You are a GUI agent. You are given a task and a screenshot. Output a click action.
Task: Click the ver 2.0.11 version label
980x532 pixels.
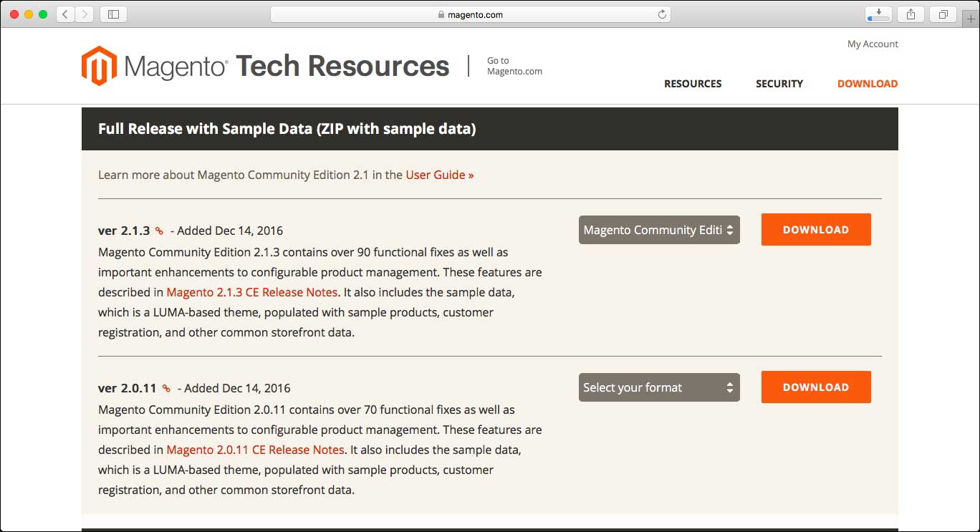(128, 388)
